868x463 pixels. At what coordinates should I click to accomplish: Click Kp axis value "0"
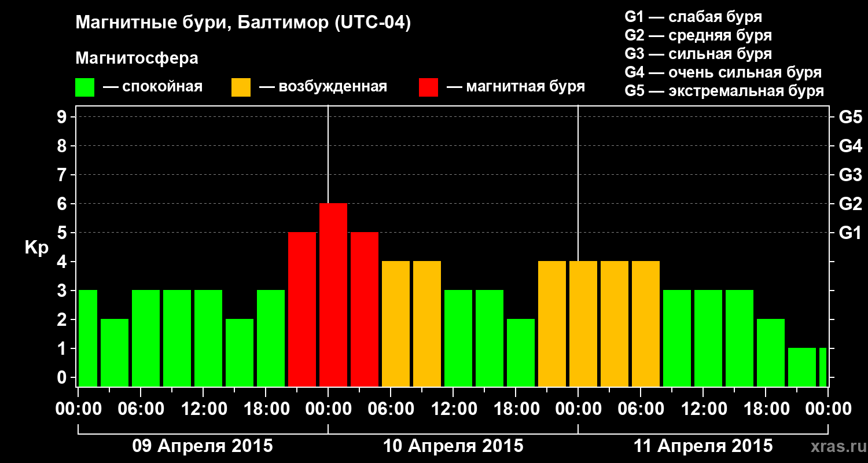click(63, 377)
